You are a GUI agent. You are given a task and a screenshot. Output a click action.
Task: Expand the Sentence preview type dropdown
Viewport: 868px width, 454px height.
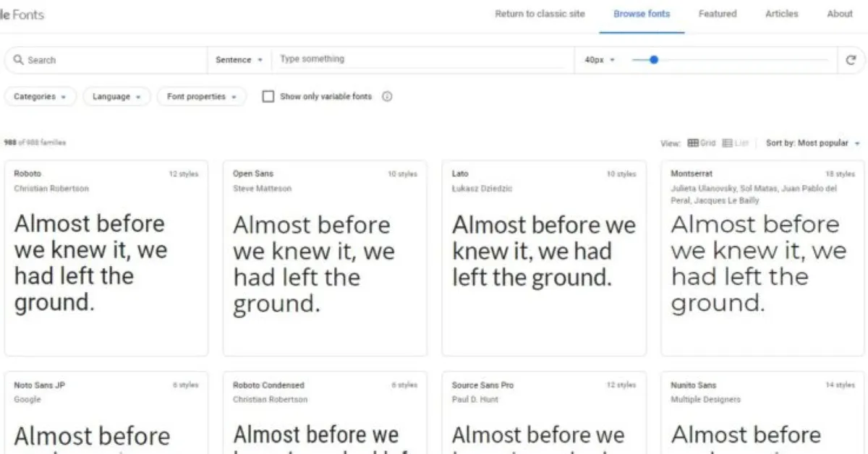[x=239, y=60]
